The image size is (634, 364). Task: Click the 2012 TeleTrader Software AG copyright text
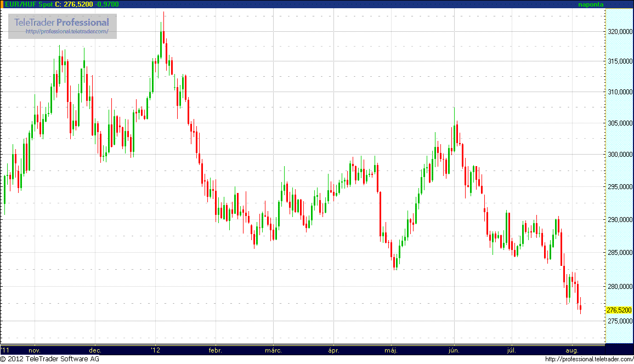click(50, 359)
